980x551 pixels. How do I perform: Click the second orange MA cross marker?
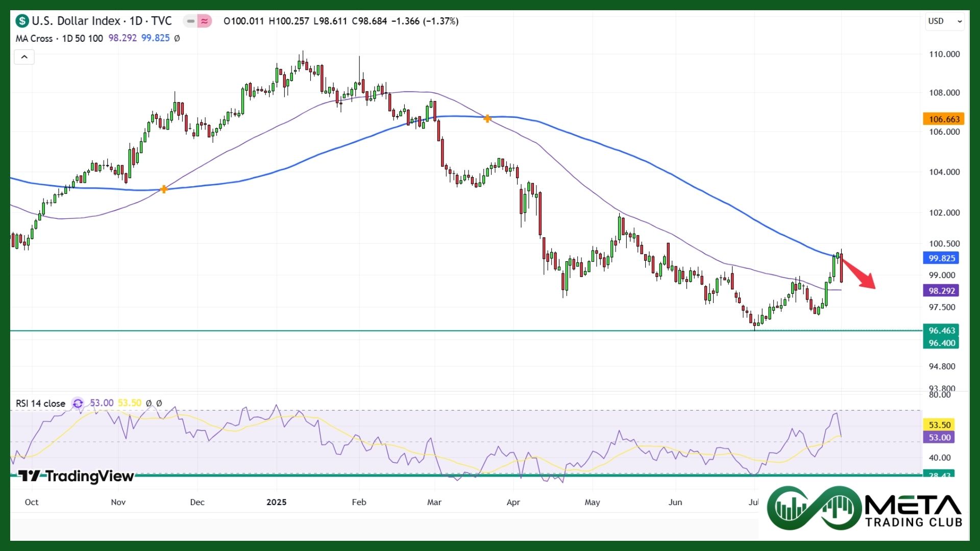point(487,118)
